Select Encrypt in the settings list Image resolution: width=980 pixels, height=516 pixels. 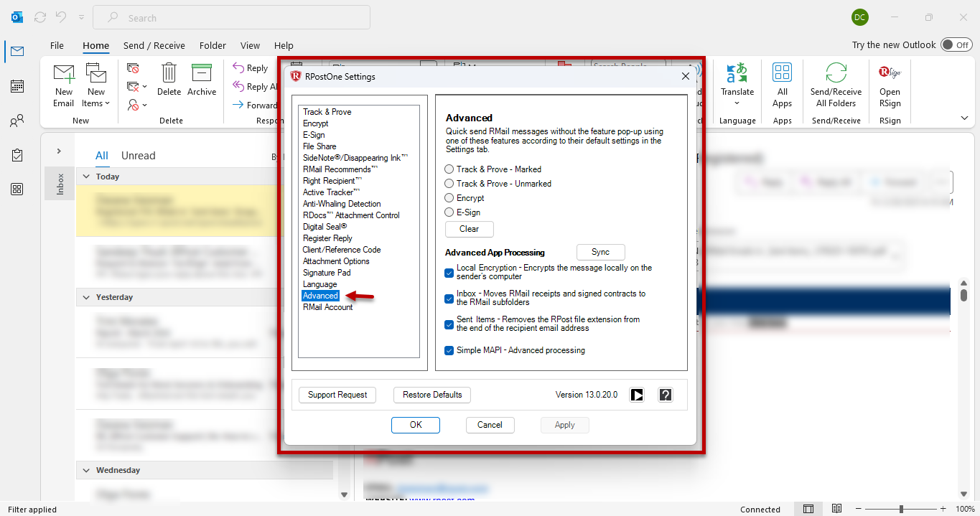click(315, 123)
